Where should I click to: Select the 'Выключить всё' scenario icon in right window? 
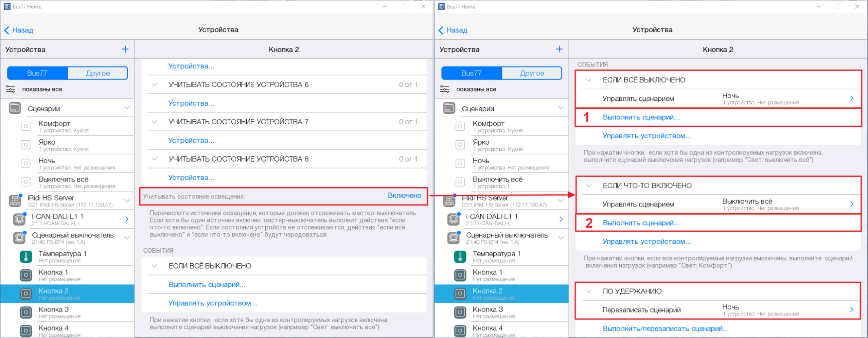[460, 182]
